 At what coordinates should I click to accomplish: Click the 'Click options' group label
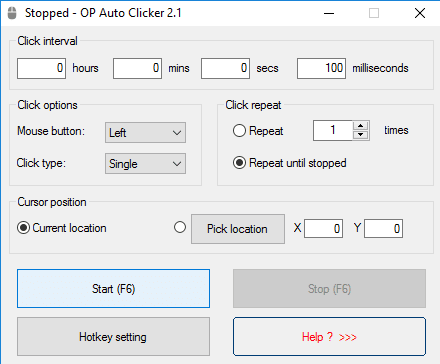click(x=47, y=105)
